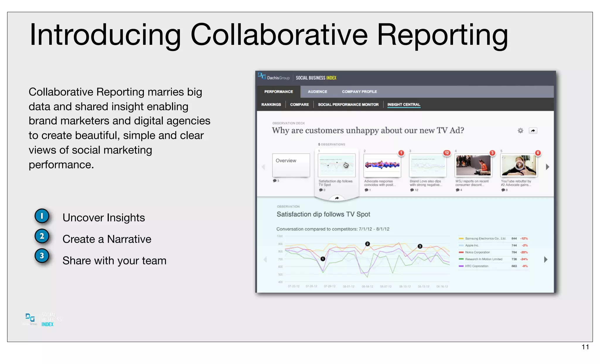Viewport: 600px width, 364px height.
Task: Click chart annotation marker 2
Action: click(367, 244)
